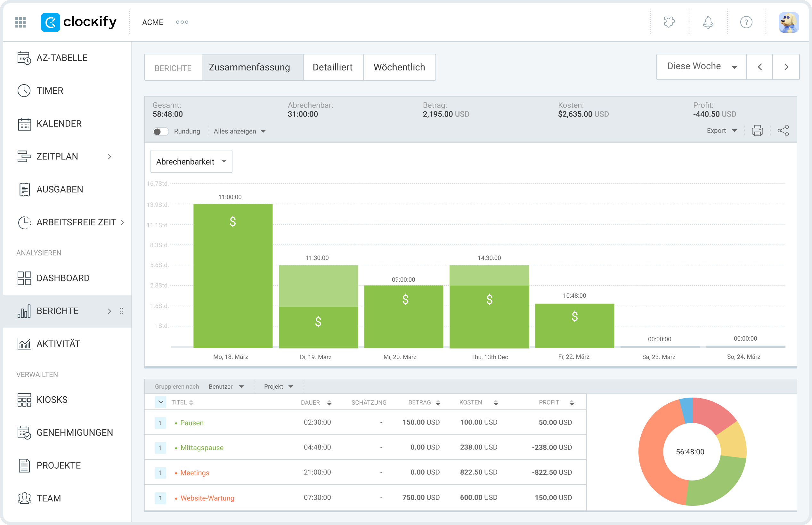
Task: Open the Export dropdown
Action: coord(721,131)
